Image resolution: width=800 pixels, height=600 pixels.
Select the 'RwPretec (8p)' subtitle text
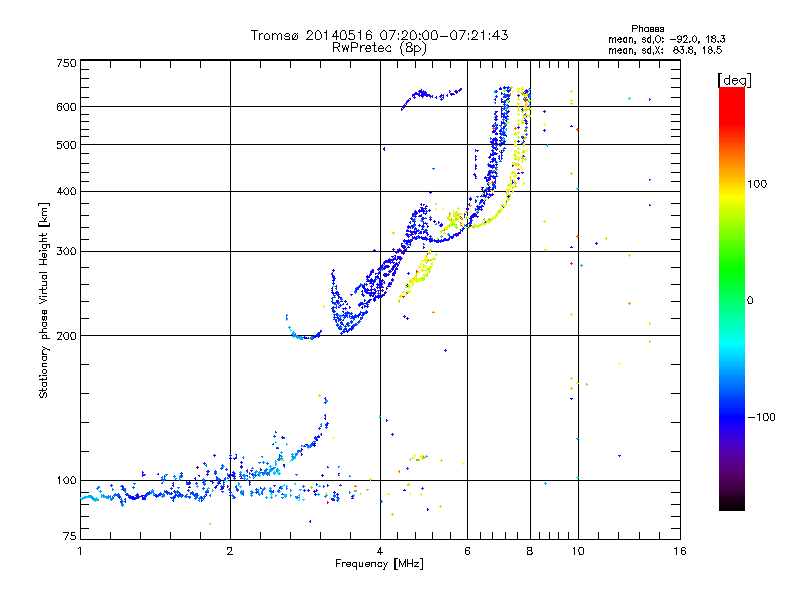pos(379,48)
